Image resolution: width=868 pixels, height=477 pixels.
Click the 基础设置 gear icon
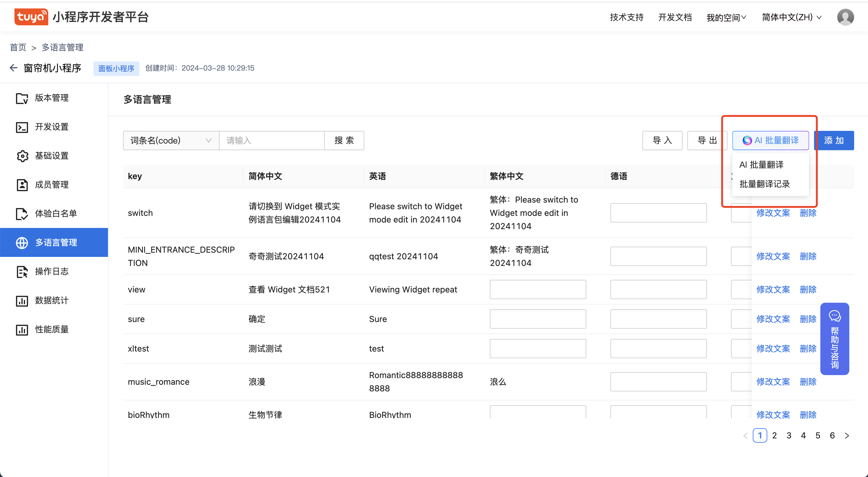[x=22, y=156]
